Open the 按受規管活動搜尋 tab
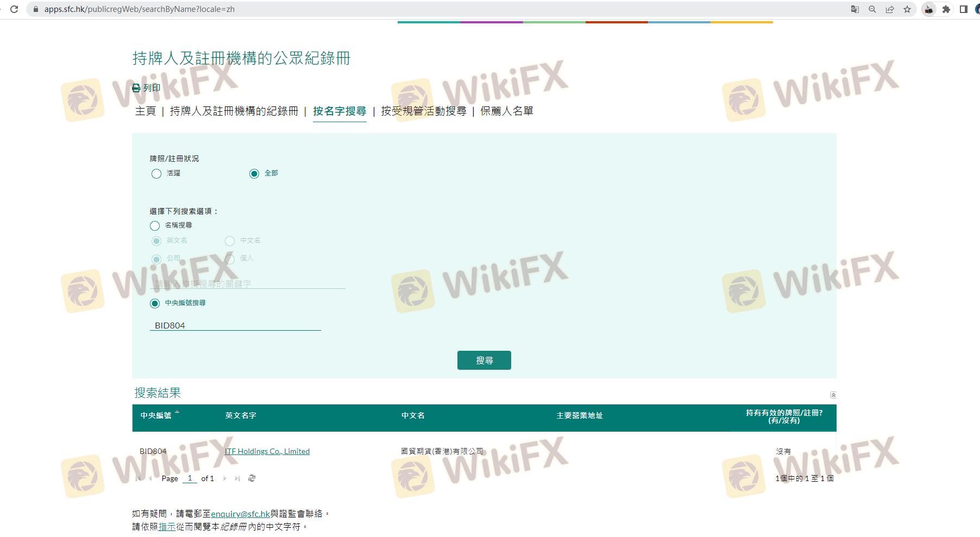This screenshot has height=537, width=980. coord(423,111)
